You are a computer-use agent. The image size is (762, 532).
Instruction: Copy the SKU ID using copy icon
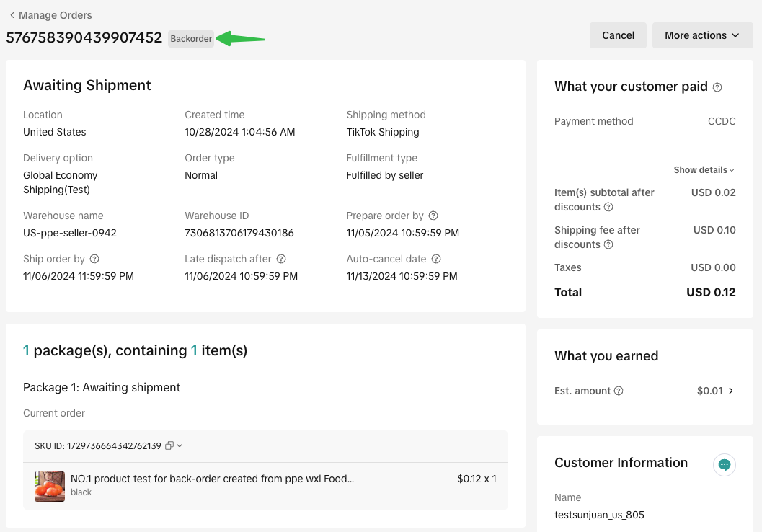(169, 445)
